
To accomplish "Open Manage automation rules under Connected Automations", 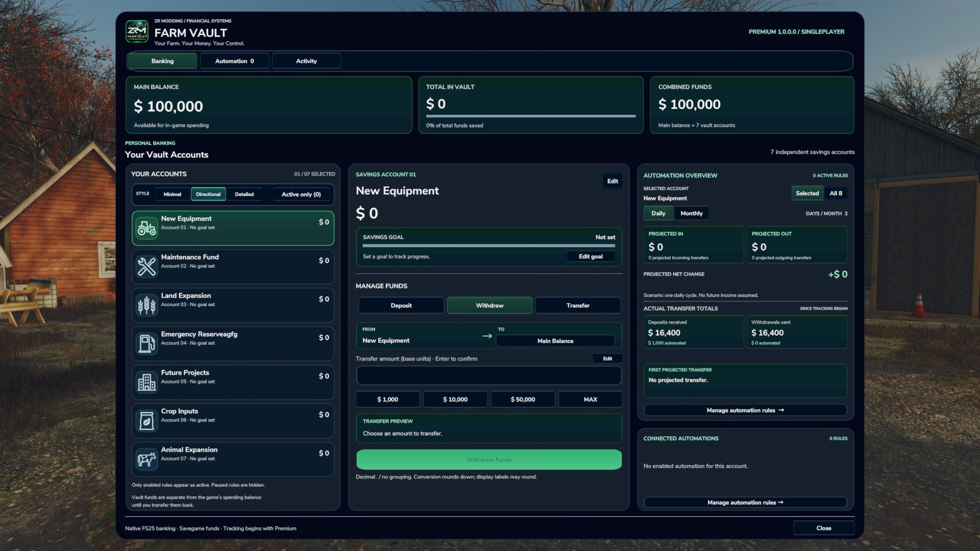I will (745, 503).
